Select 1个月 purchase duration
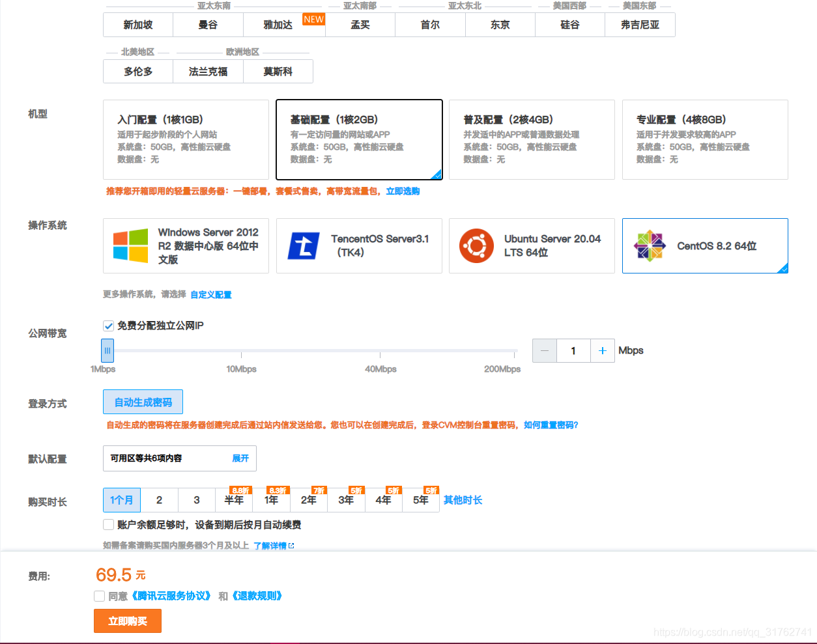Image resolution: width=817 pixels, height=644 pixels. pos(122,500)
